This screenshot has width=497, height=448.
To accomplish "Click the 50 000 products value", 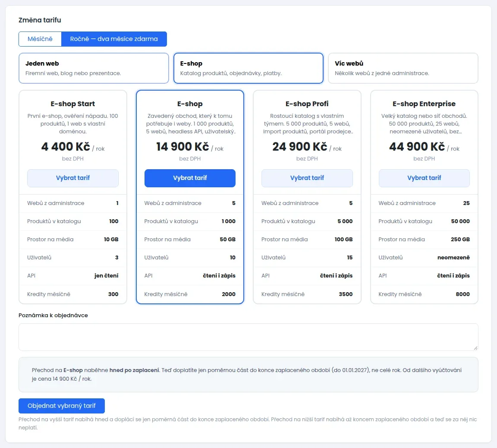I will [x=460, y=221].
